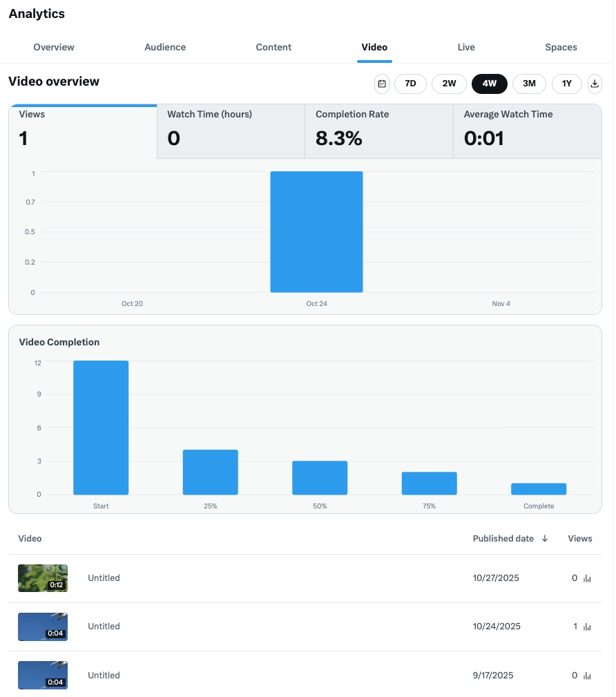Viewport: 616px width, 697px height.
Task: Switch to the Audience tab
Action: [x=165, y=47]
